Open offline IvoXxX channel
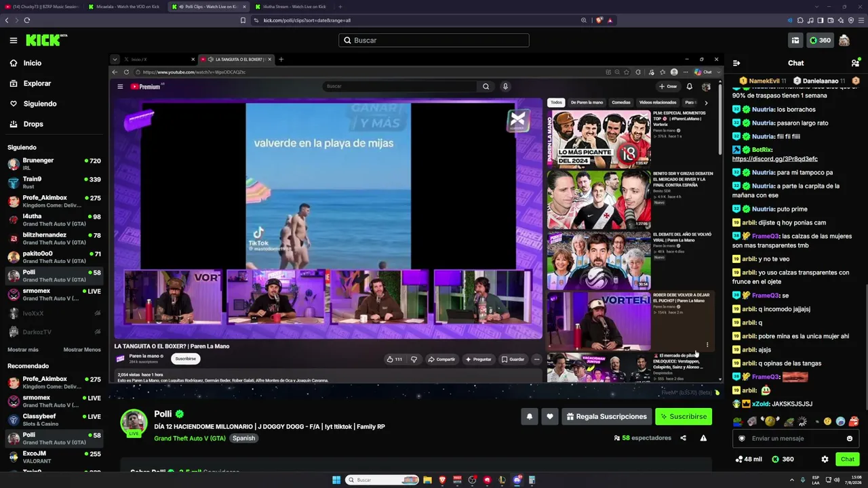The image size is (868, 488). click(55, 313)
